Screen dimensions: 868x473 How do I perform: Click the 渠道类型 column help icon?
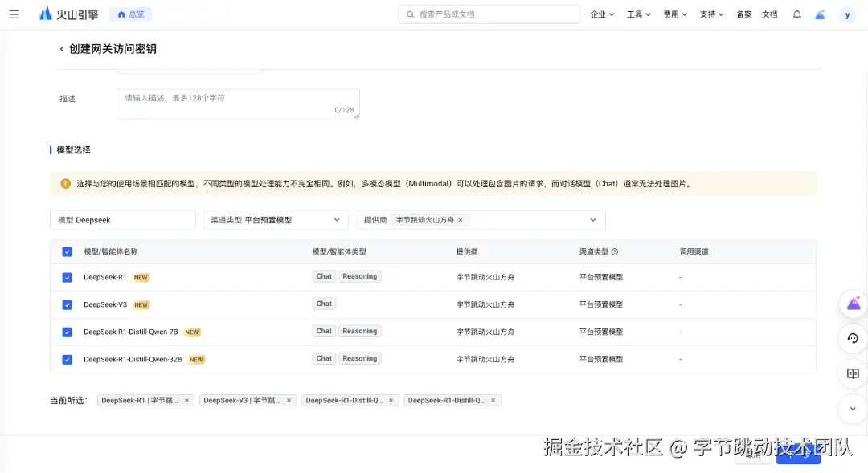tap(615, 251)
